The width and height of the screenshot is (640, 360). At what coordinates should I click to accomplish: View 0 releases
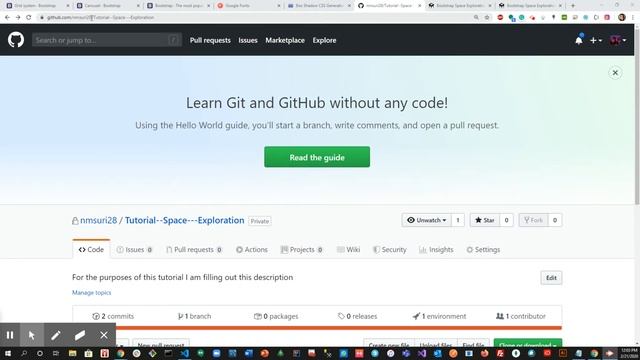[358, 316]
